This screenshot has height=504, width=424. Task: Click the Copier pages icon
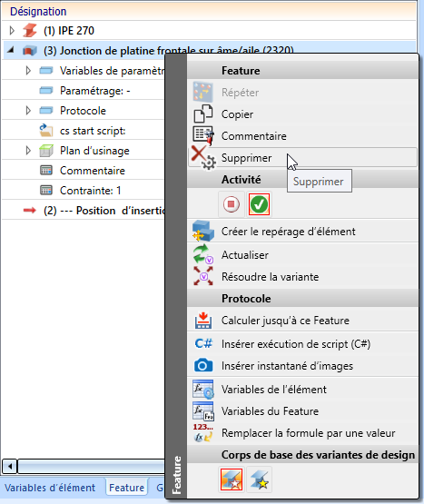tap(203, 114)
